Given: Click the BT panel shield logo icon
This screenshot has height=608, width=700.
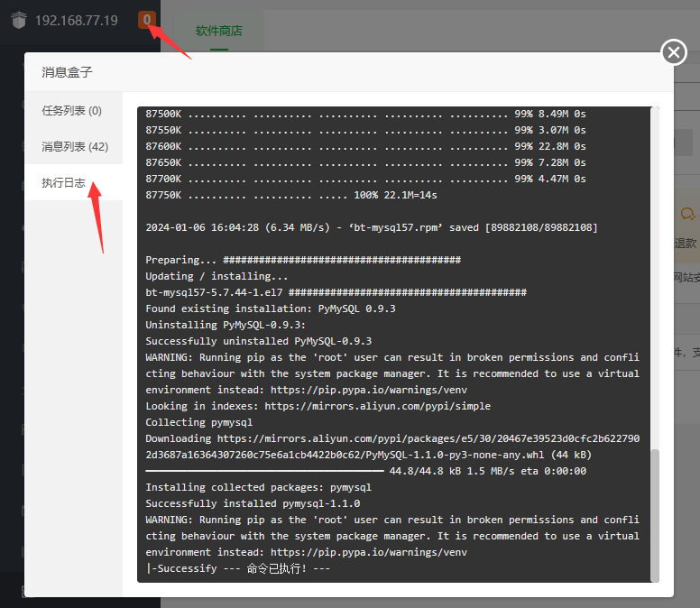Looking at the screenshot, I should pos(19,21).
